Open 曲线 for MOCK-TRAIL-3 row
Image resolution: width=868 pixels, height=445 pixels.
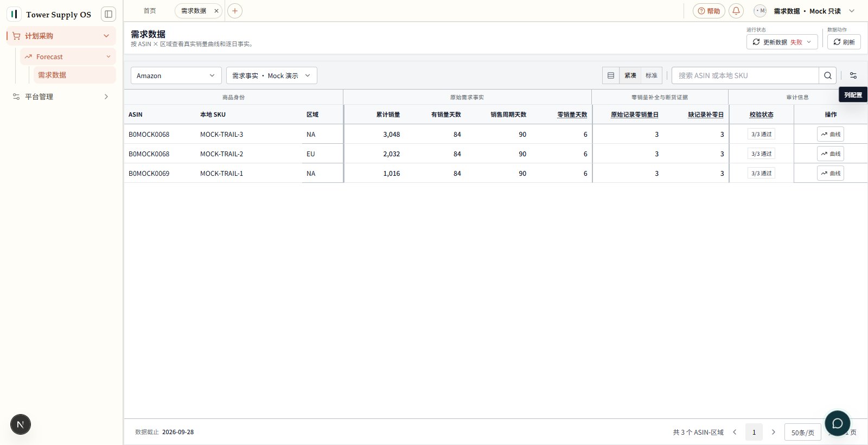831,134
